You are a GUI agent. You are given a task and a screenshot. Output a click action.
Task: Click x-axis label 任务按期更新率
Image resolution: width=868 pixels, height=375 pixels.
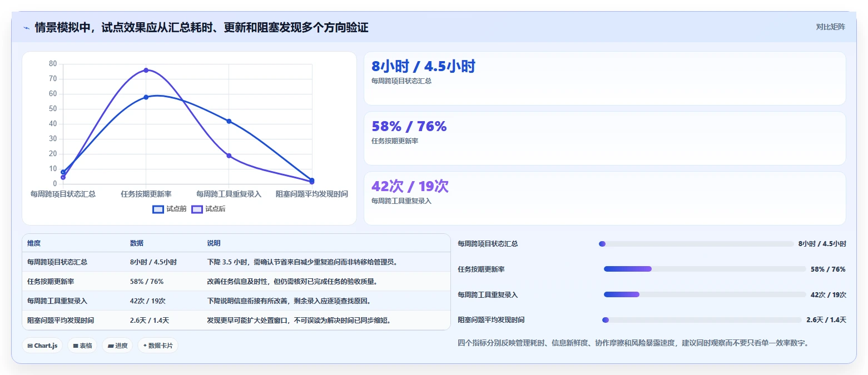(x=146, y=194)
